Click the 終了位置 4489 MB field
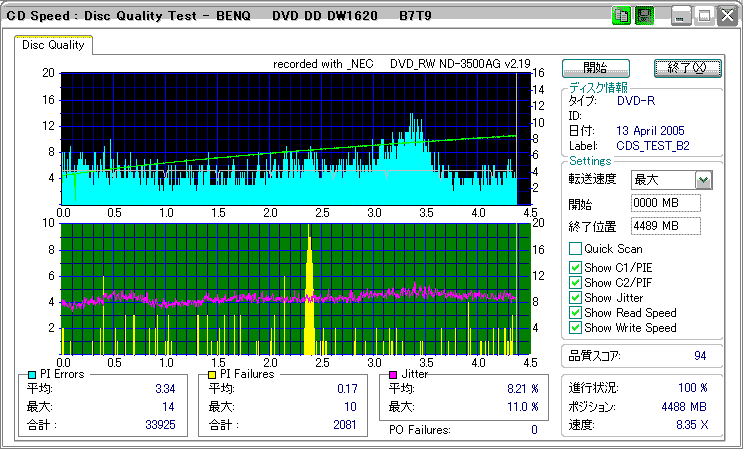 [665, 225]
